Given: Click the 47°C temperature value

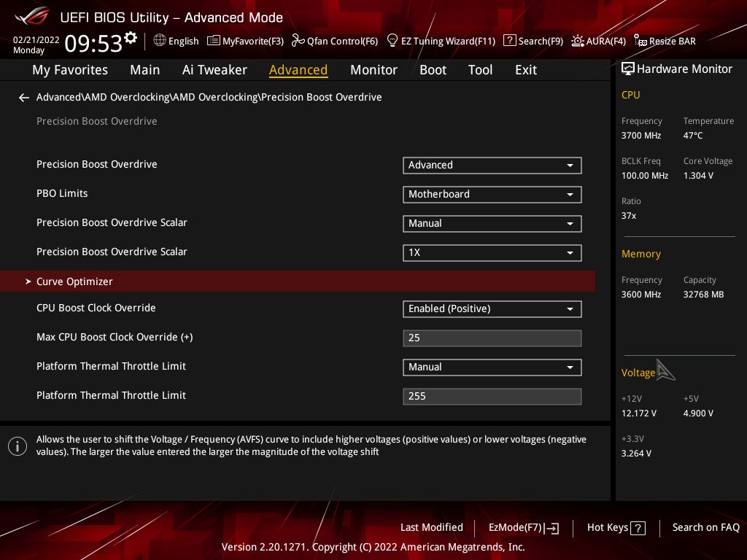Looking at the screenshot, I should click(693, 136).
